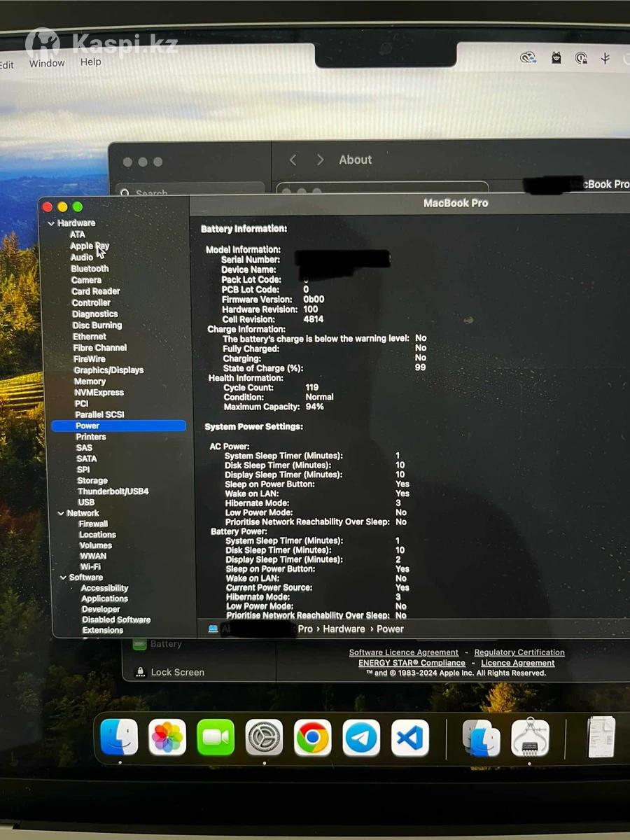The height and width of the screenshot is (840, 630).
Task: Launch Photos from the Dock
Action: point(167,737)
